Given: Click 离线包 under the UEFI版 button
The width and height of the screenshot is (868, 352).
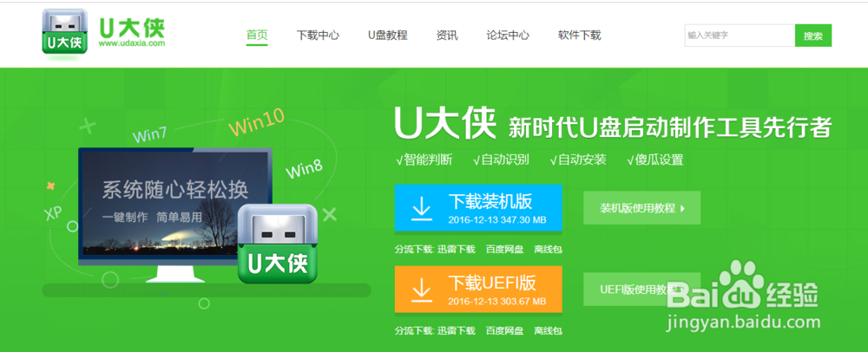Looking at the screenshot, I should 548,330.
